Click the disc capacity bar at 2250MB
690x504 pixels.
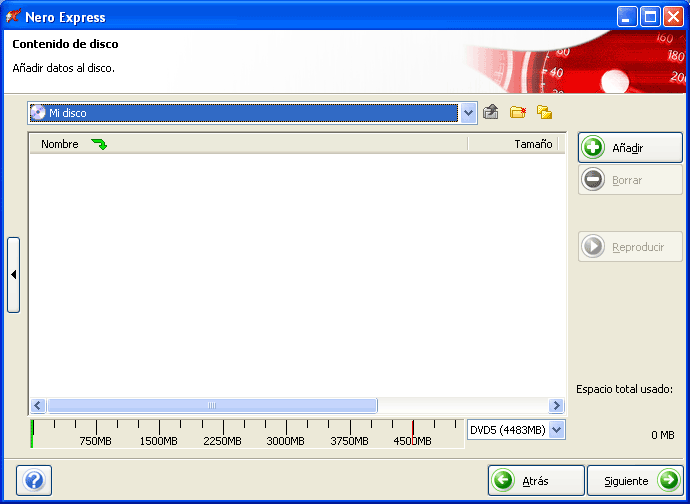[x=223, y=434]
